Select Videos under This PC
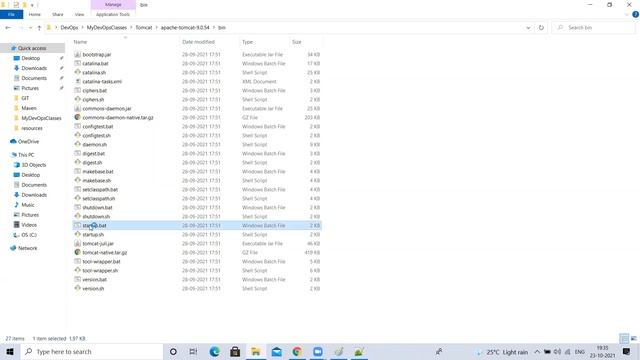Image resolution: width=640 pixels, height=360 pixels. (x=29, y=225)
